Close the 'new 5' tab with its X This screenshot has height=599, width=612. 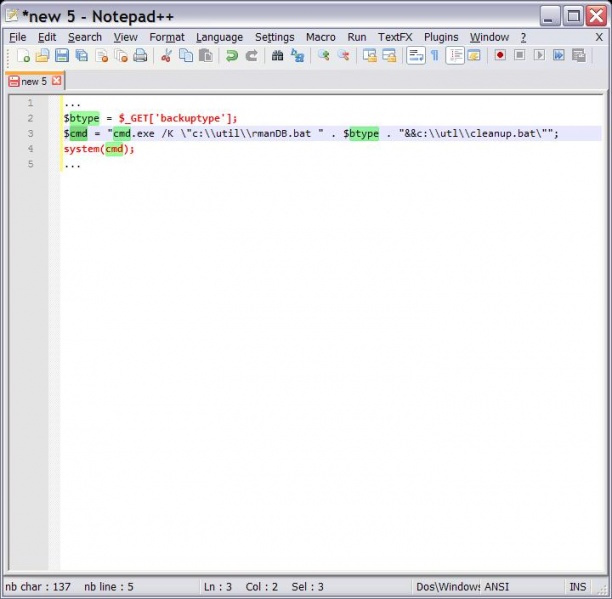pos(56,81)
